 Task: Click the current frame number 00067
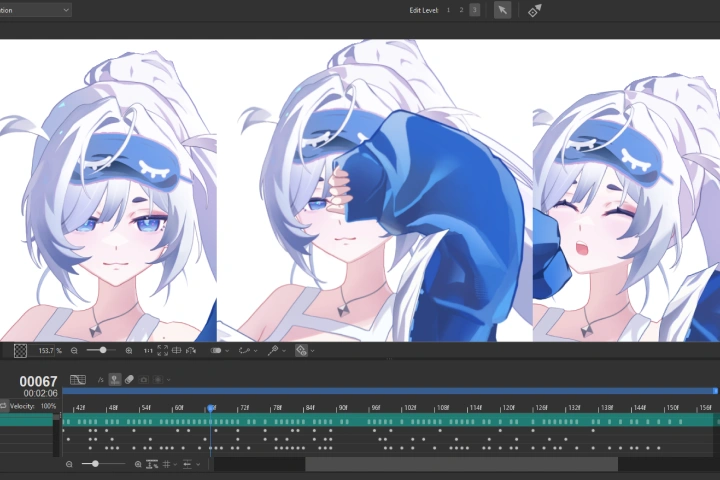point(38,381)
